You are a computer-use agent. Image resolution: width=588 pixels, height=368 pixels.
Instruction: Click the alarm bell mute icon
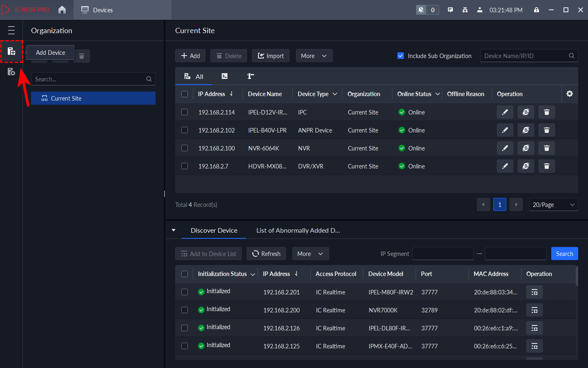(421, 10)
